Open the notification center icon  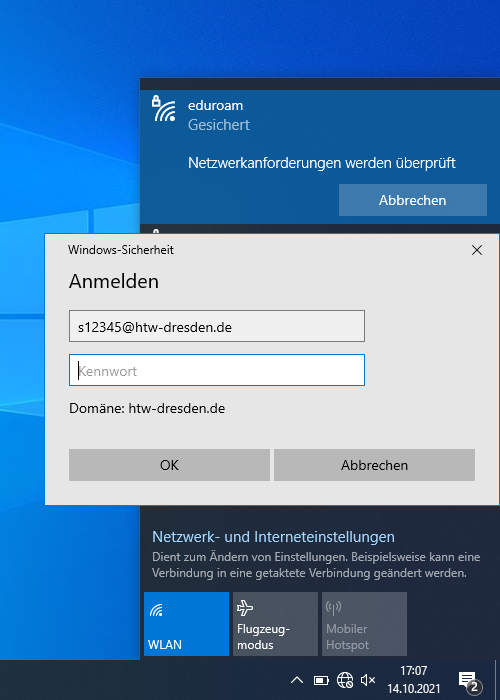[x=470, y=681]
